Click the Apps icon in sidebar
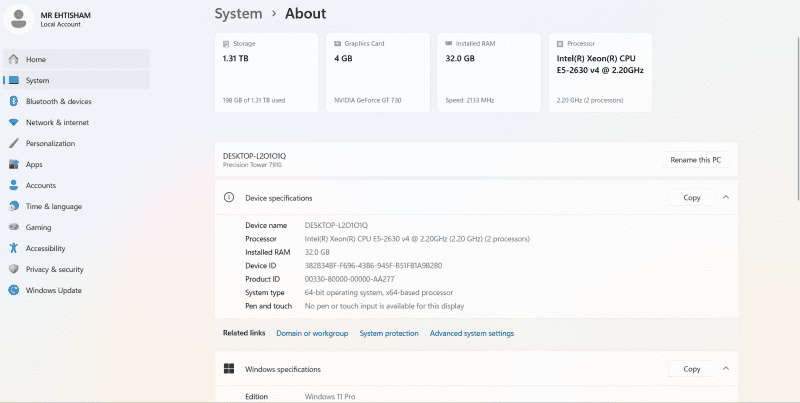This screenshot has height=403, width=800. [13, 164]
